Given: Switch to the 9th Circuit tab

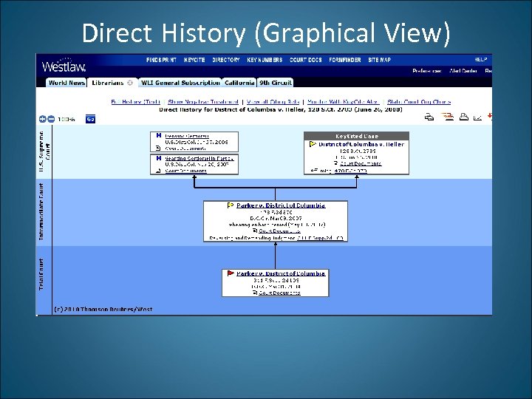Looking at the screenshot, I should pos(276,83).
